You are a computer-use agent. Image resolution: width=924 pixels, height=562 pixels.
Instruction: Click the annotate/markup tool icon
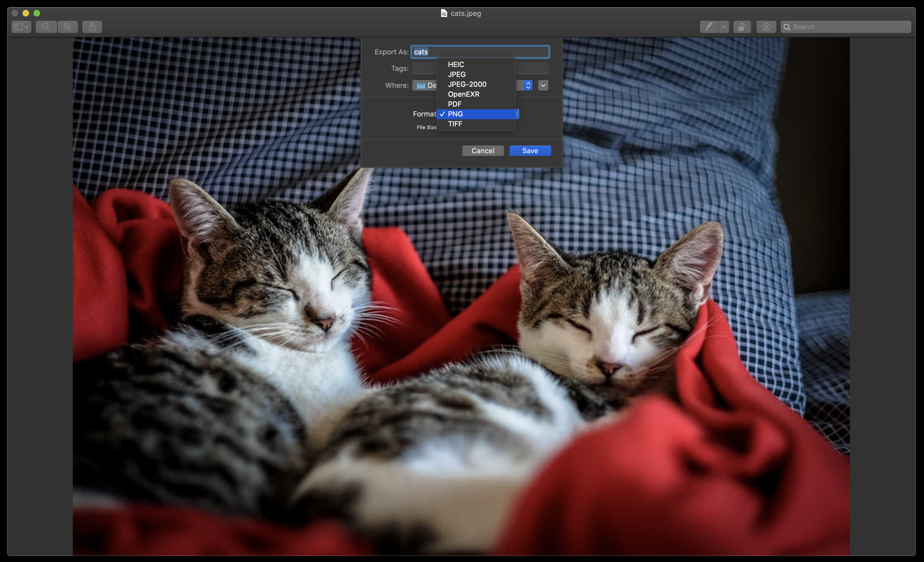pyautogui.click(x=710, y=26)
